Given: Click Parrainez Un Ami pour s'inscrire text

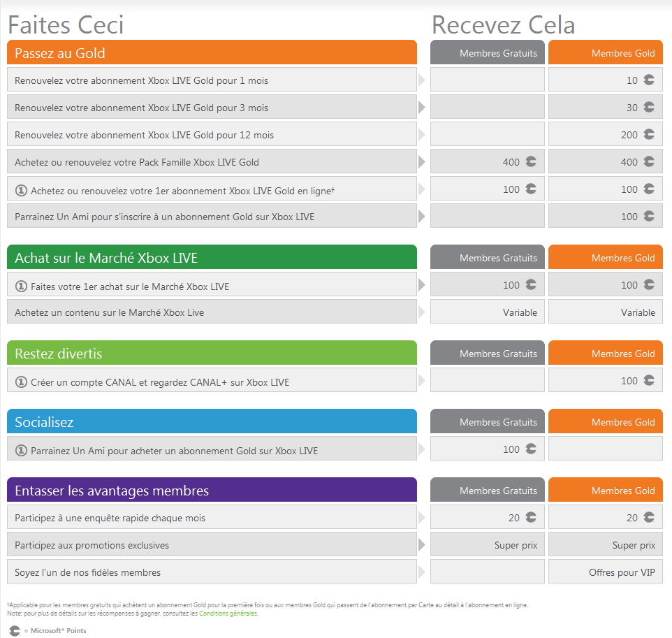Looking at the screenshot, I should 165,217.
